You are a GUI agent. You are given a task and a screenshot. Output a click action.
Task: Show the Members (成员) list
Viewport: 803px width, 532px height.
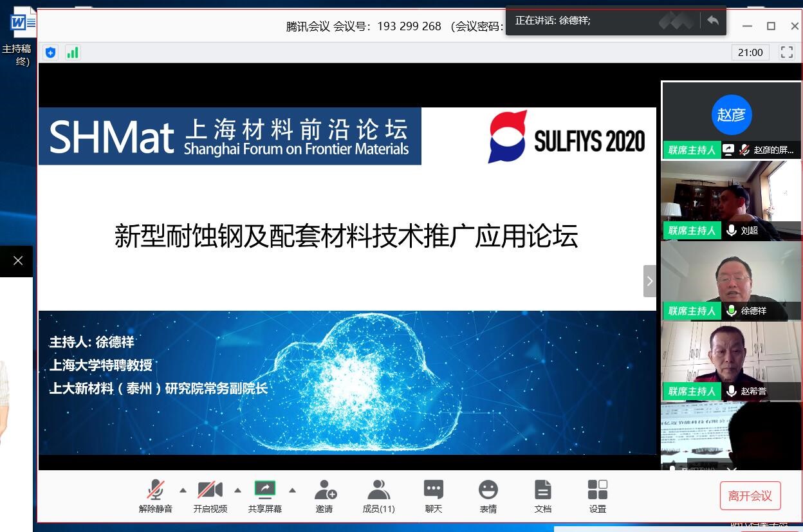[x=378, y=491]
